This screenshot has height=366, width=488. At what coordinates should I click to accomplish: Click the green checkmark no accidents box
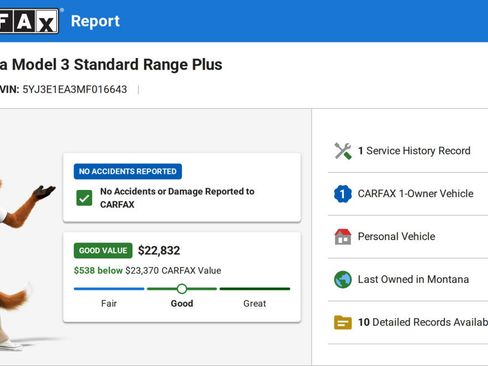pos(84,198)
